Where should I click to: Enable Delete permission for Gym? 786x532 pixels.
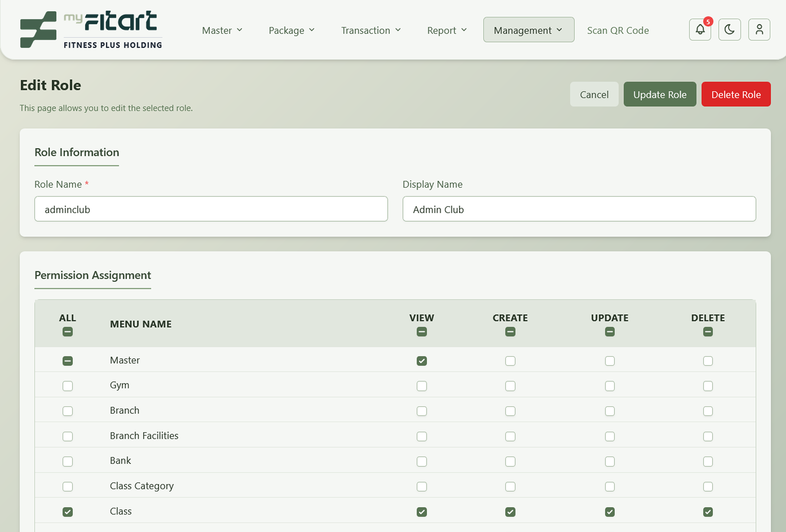pos(708,386)
